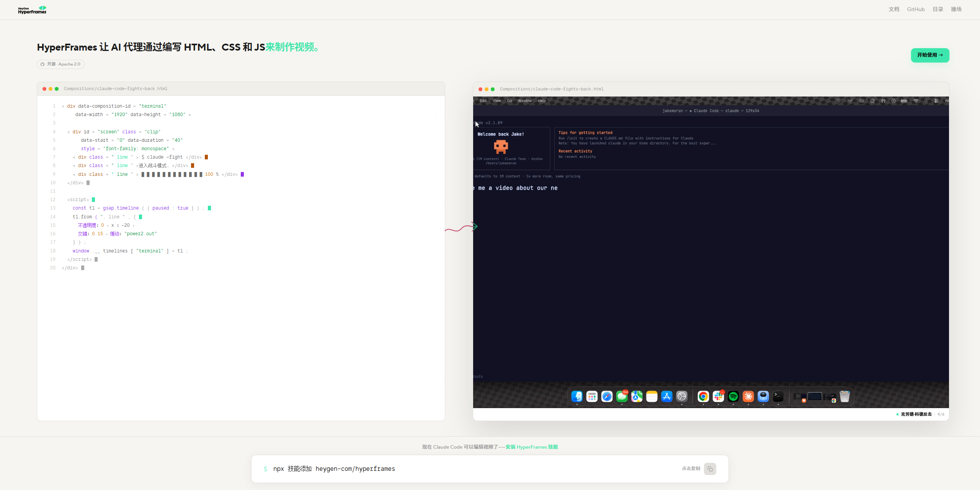
Task: Click "Recent activity" heading in the preview
Action: (575, 151)
